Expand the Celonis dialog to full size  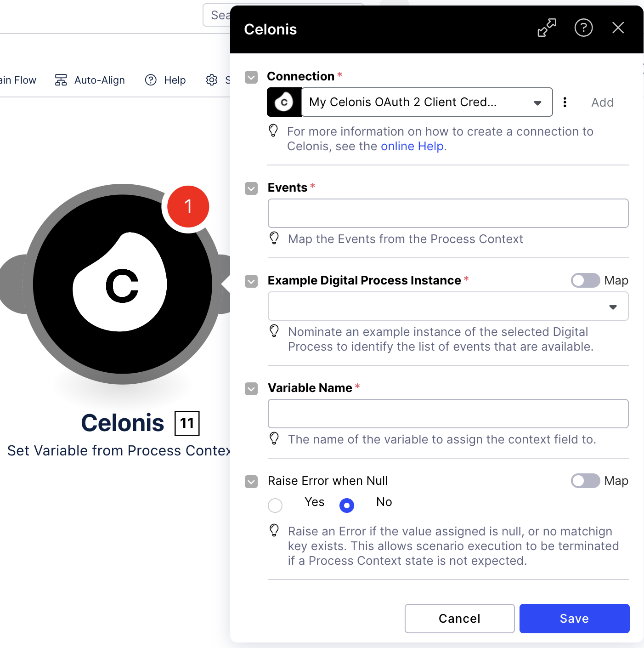(x=547, y=28)
